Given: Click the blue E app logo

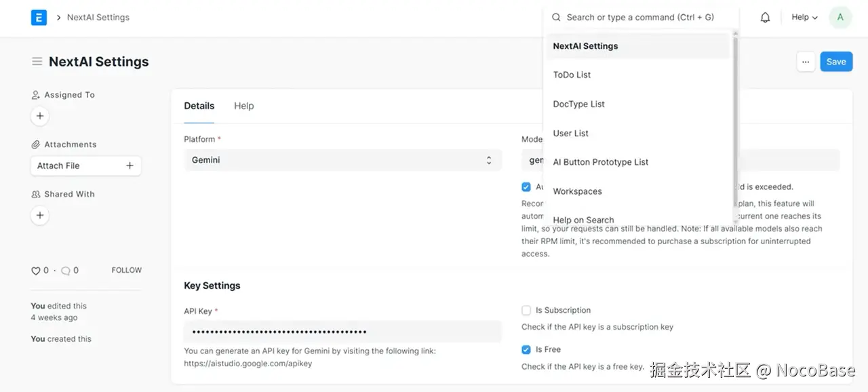Looking at the screenshot, I should (39, 18).
